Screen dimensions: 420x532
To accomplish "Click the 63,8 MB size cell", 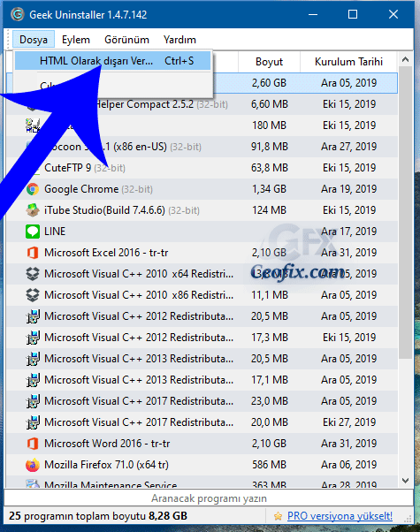I will [270, 168].
